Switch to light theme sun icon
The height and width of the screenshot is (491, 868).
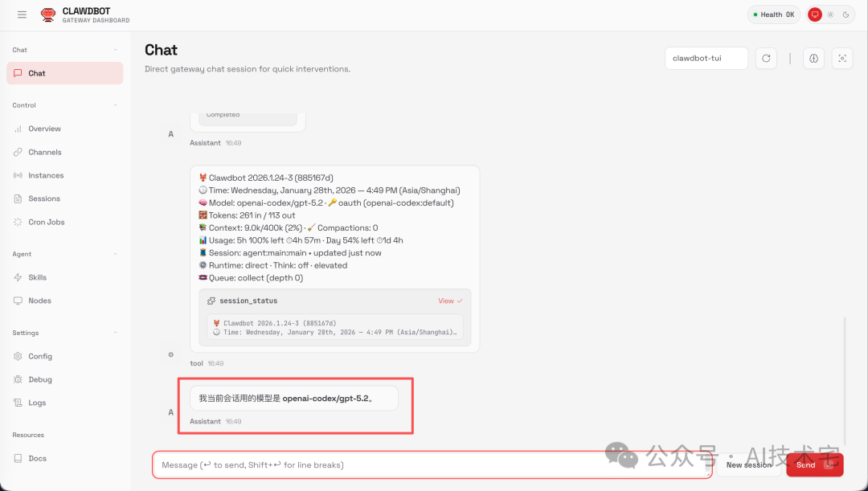point(830,15)
